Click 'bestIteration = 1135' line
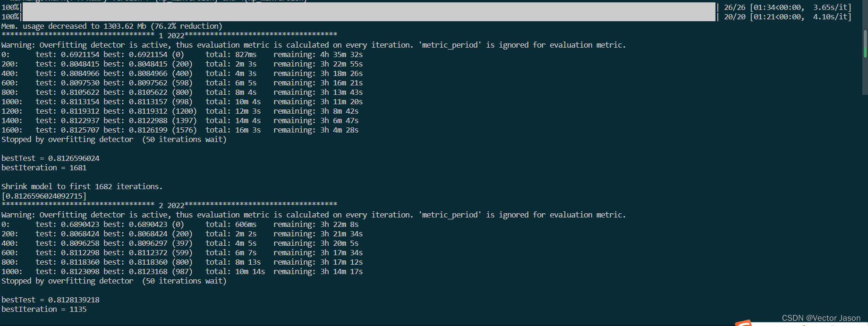 pyautogui.click(x=44, y=309)
